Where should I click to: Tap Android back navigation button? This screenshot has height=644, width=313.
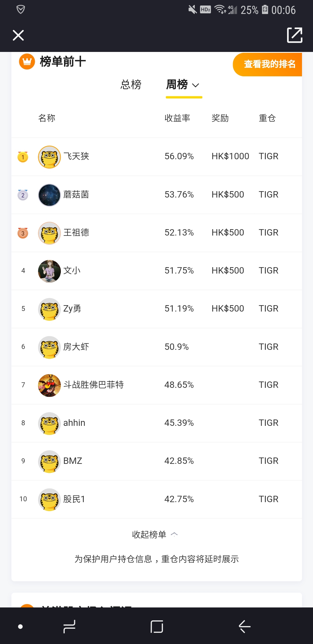244,626
